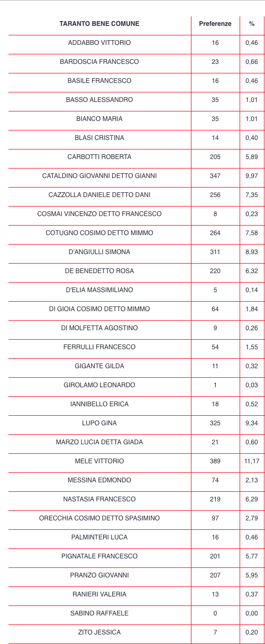The height and width of the screenshot is (644, 265).
Task: Select CATALDINO GIOVANNI DETTO GIANNI entry
Action: (99, 176)
